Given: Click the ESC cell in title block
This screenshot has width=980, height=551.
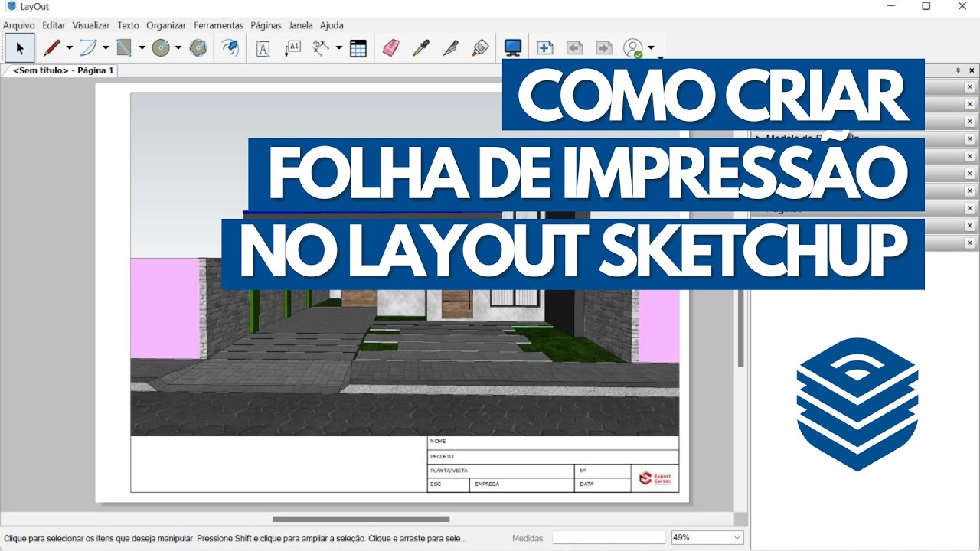Looking at the screenshot, I should tap(449, 484).
